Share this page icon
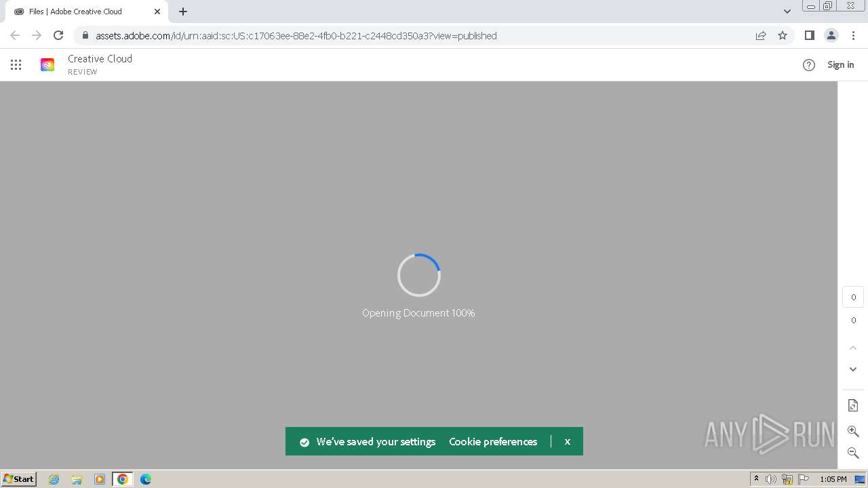The height and width of the screenshot is (488, 868). [x=761, y=35]
